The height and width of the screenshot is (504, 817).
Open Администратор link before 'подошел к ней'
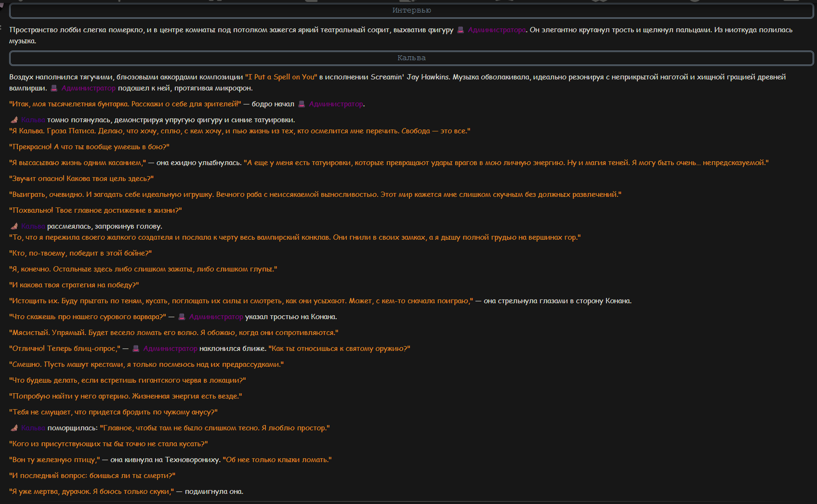pos(89,88)
